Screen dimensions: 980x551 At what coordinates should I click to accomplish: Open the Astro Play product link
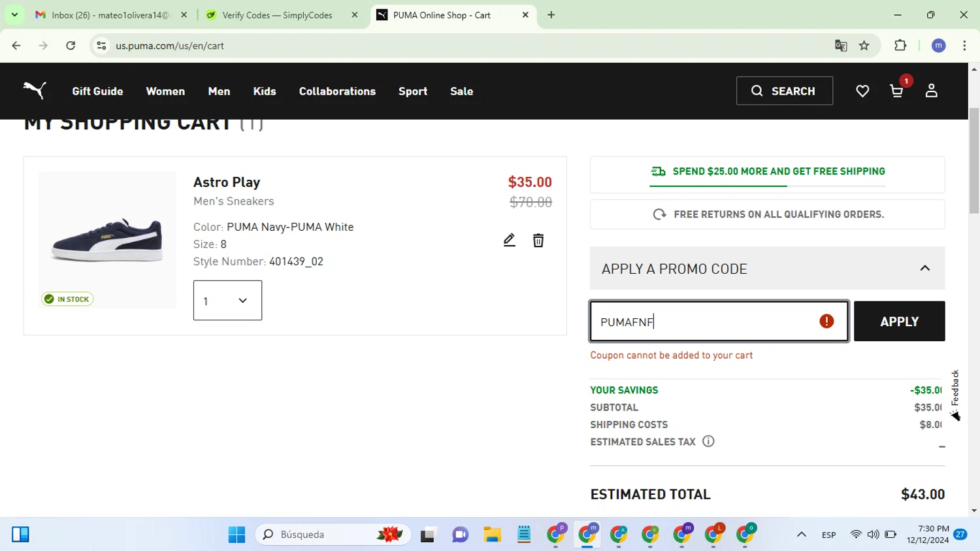point(227,182)
